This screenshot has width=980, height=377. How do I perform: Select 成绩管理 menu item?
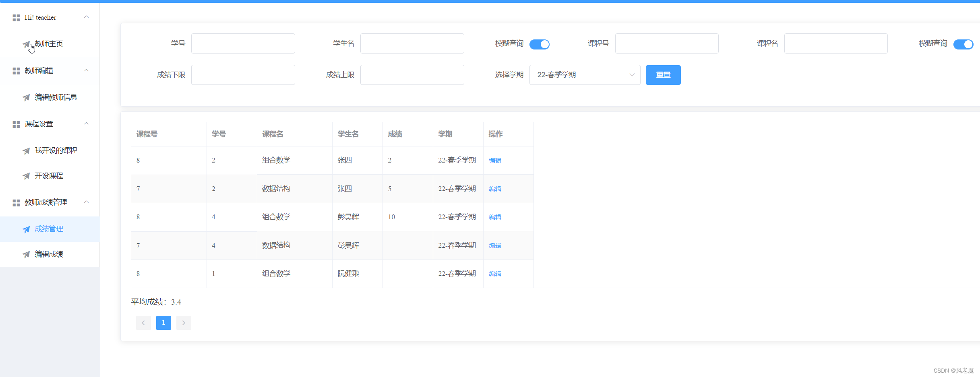click(50, 229)
